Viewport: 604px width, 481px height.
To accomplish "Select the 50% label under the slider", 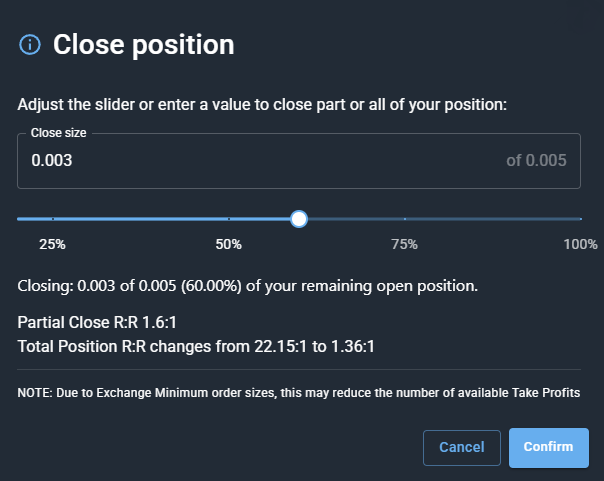I will [228, 244].
